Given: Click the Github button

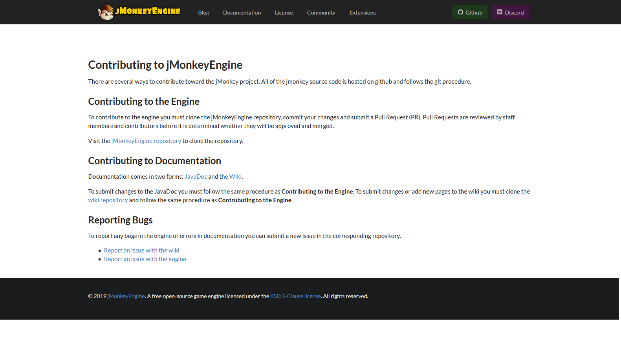Looking at the screenshot, I should (x=470, y=12).
